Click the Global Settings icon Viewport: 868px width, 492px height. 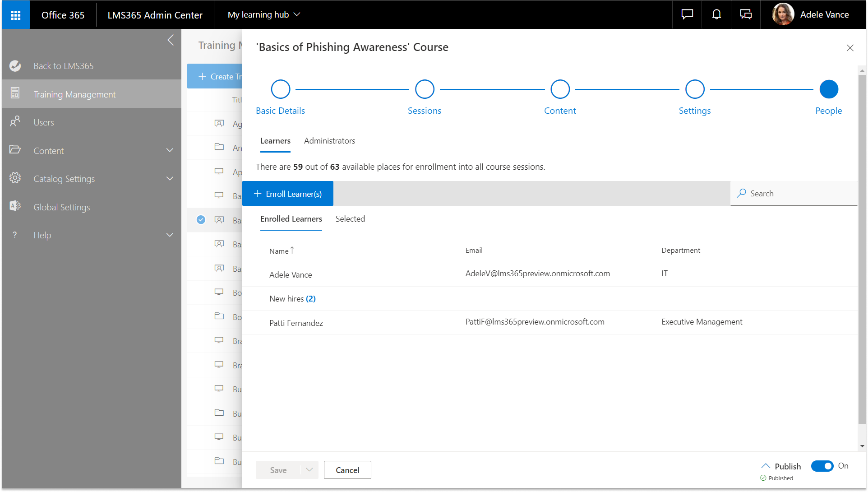point(15,206)
